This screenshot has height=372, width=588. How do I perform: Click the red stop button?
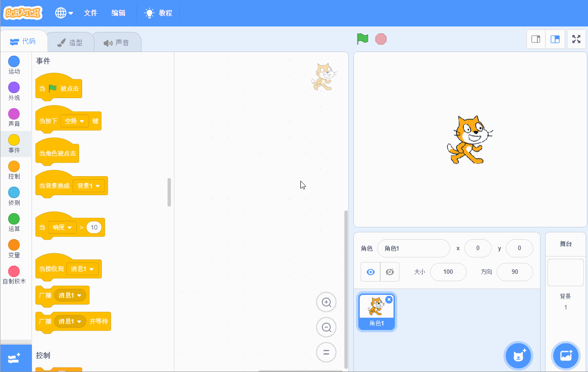pos(381,39)
